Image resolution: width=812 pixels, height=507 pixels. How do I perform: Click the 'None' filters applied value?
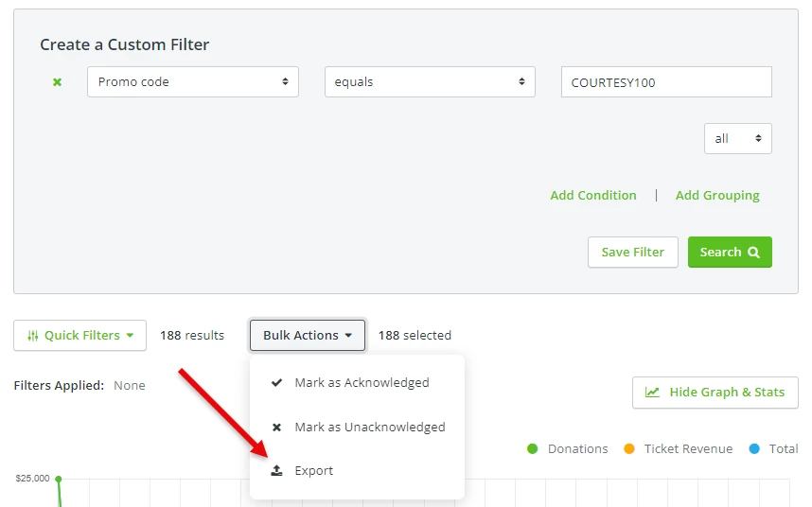point(130,385)
